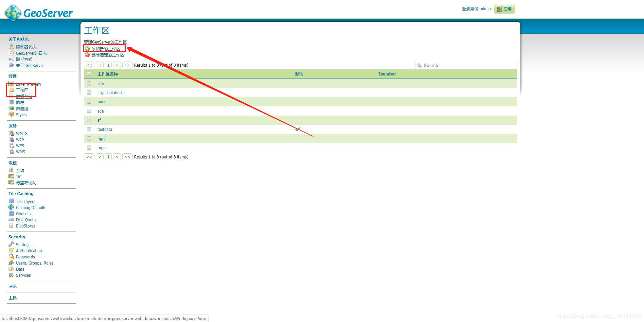Check the it.geosolutions workspace checkbox
The width and height of the screenshot is (644, 322).
click(89, 92)
